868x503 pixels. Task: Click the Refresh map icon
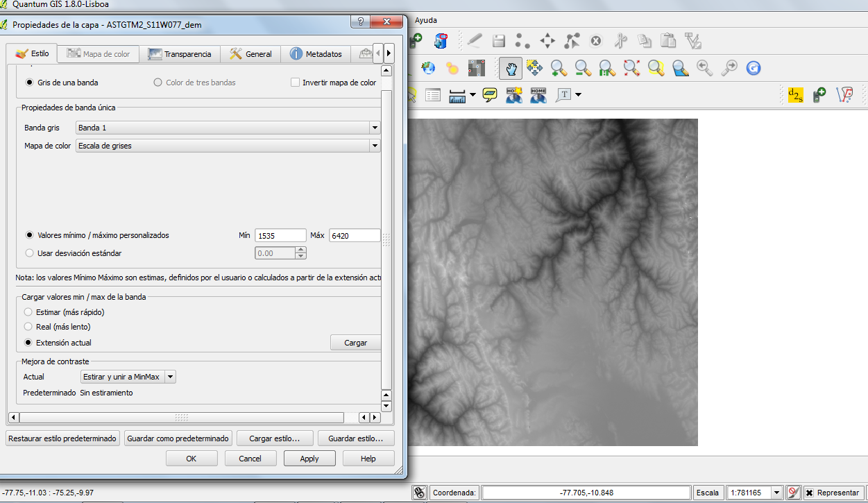tap(754, 68)
